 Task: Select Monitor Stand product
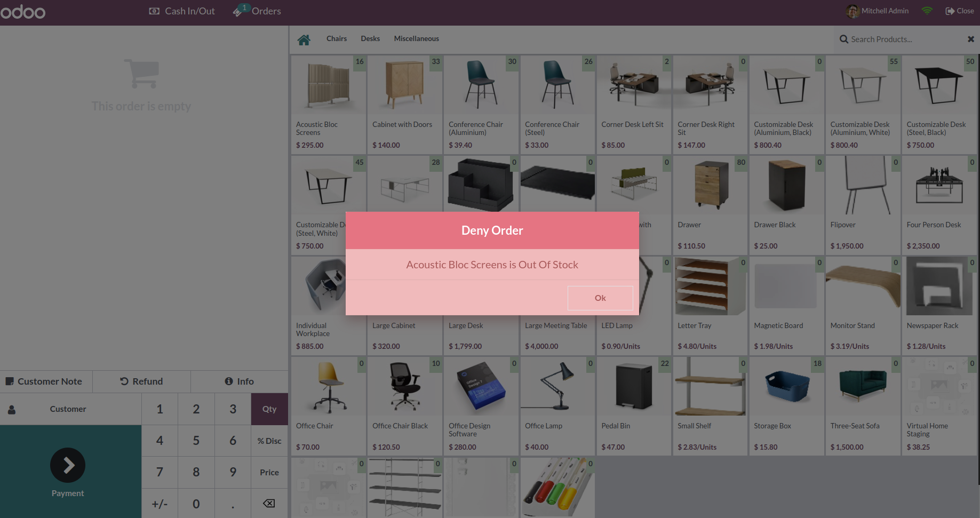click(863, 306)
